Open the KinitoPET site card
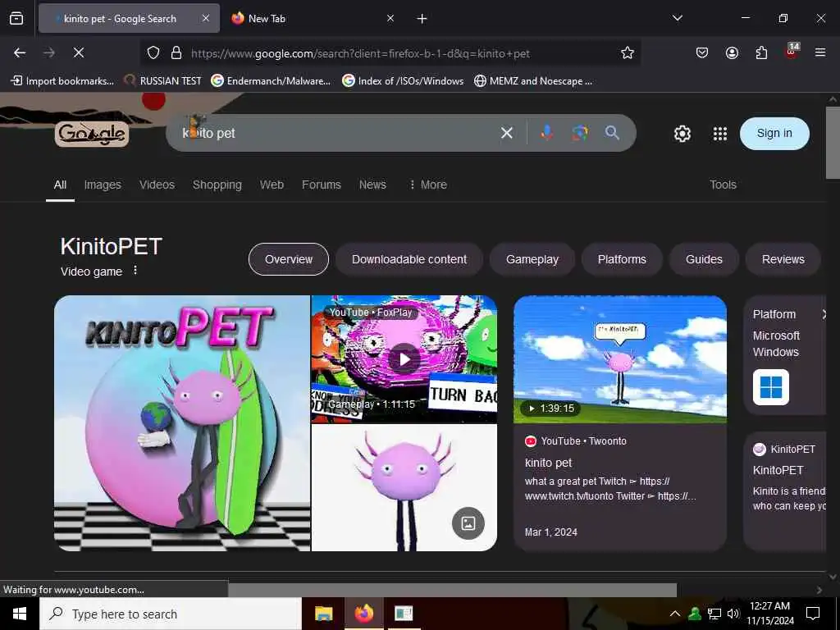Image resolution: width=840 pixels, height=630 pixels. (x=785, y=491)
